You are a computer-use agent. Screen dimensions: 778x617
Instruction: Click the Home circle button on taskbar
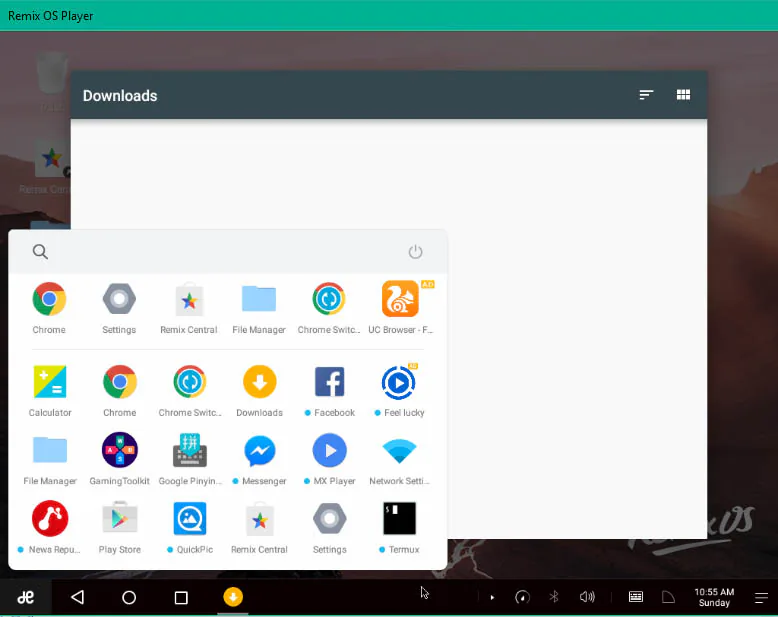tap(129, 598)
